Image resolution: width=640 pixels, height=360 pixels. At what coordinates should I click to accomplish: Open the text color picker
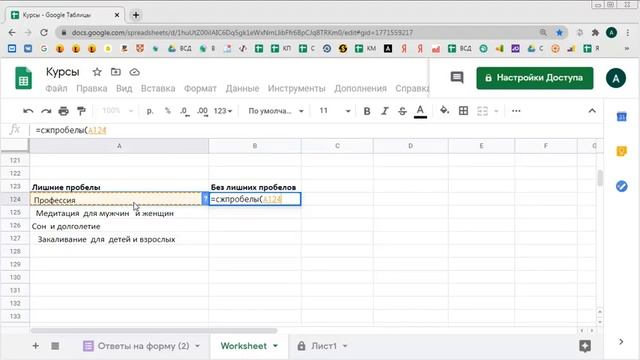point(420,111)
